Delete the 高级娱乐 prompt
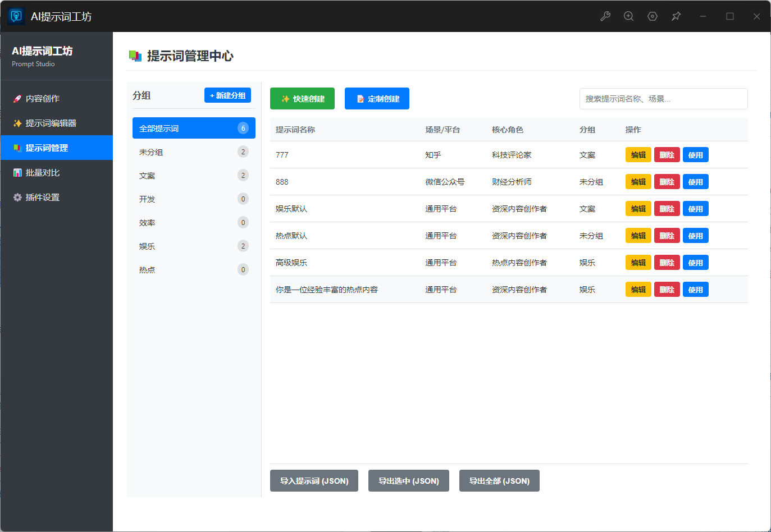Screen dimensions: 771x532 667,263
